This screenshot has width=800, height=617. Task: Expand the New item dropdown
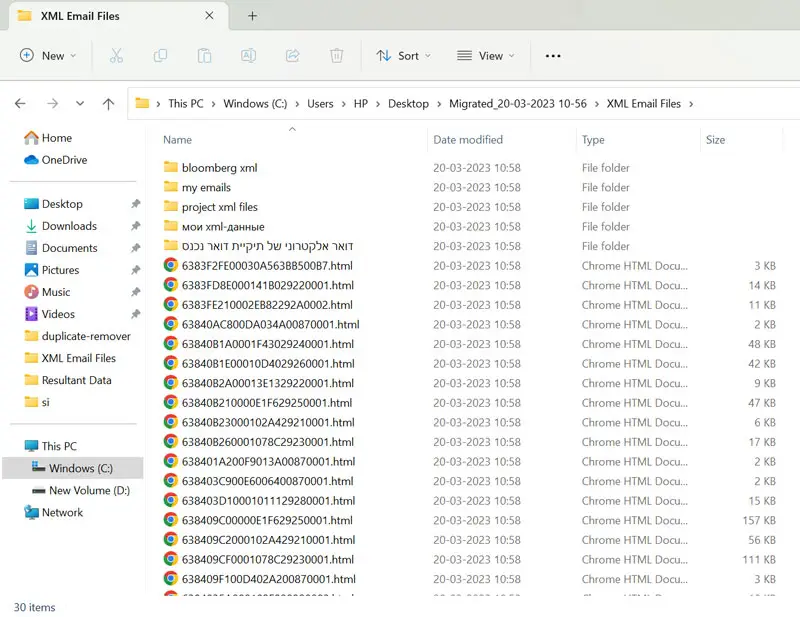pyautogui.click(x=48, y=56)
